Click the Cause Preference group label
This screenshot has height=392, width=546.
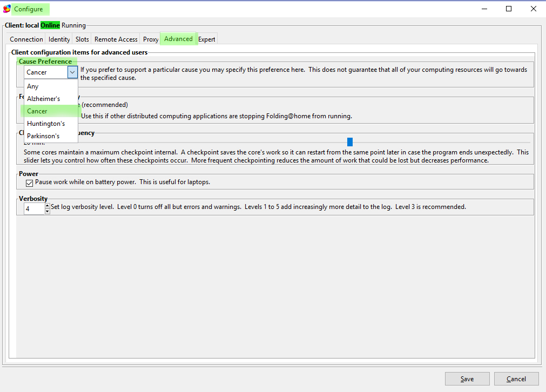point(45,61)
